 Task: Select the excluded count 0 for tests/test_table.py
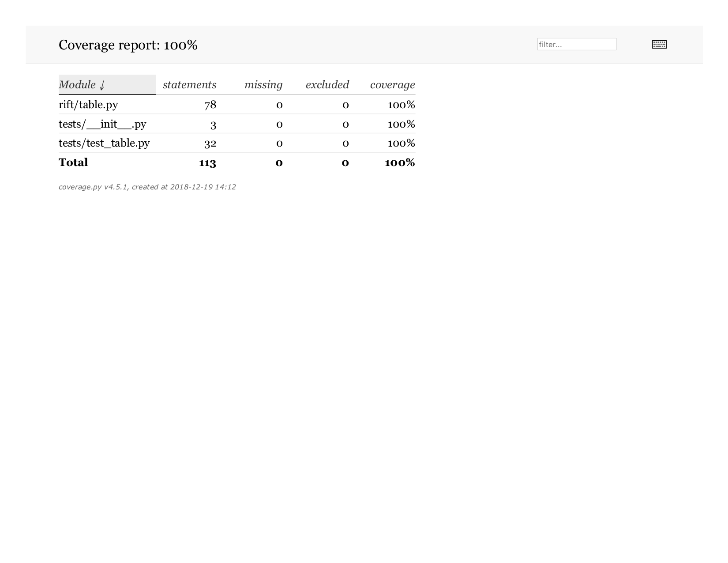pyautogui.click(x=345, y=144)
